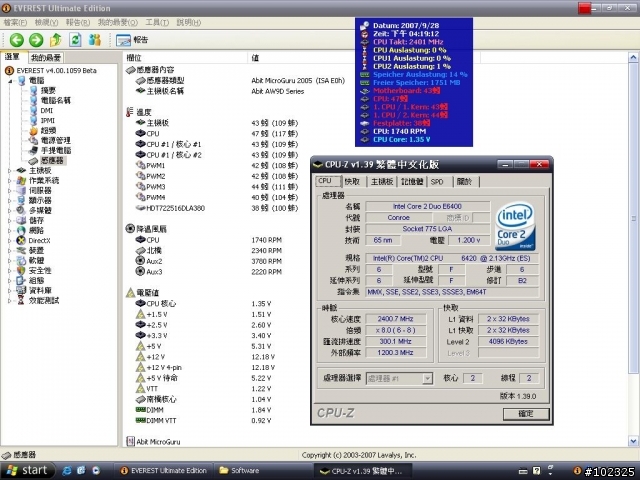Click the up-level arrow toolbar icon
The width and height of the screenshot is (640, 480).
56,40
